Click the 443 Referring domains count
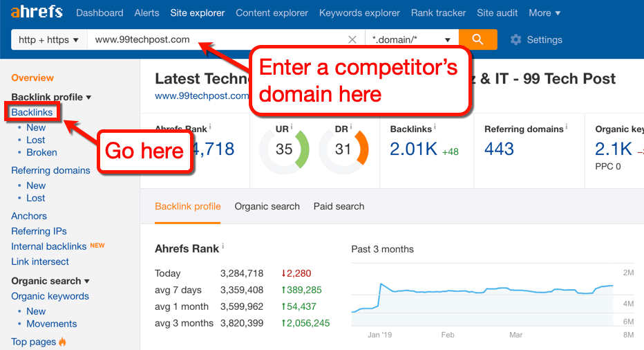644x350 pixels. point(499,149)
